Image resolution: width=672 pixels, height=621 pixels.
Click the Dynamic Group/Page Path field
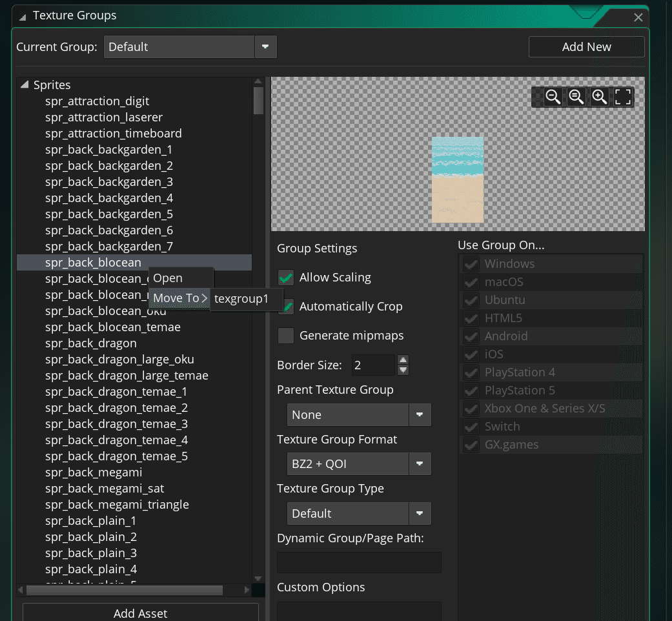(x=358, y=562)
